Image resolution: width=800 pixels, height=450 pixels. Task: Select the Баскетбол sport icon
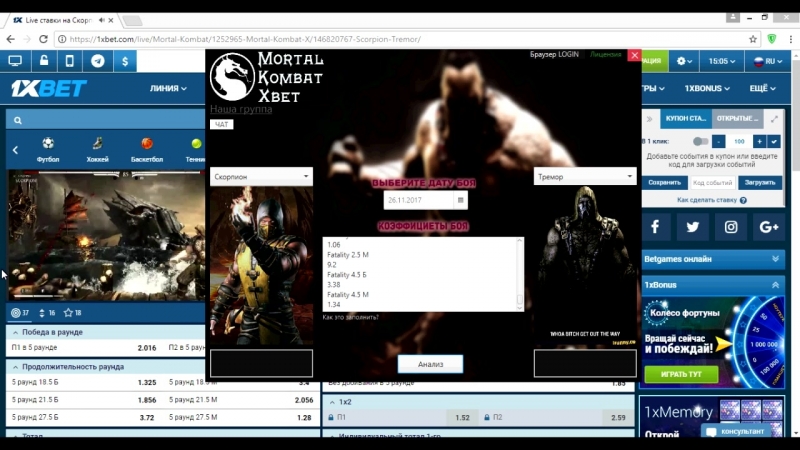click(147, 150)
